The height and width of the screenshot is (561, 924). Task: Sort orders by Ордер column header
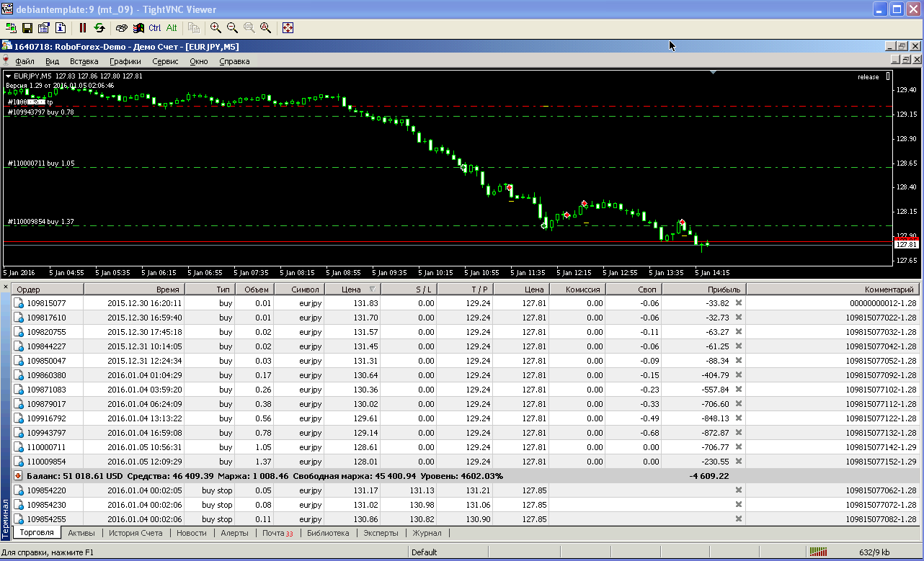(x=48, y=290)
